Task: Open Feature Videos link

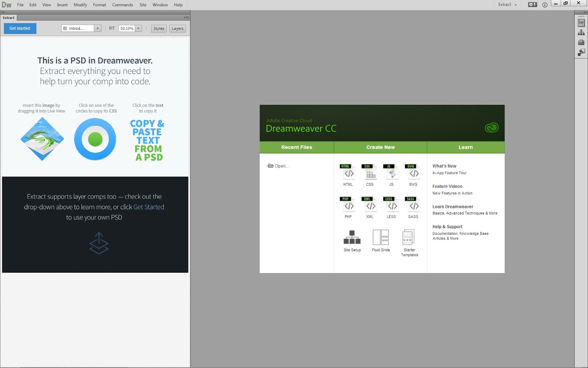Action: pos(447,186)
